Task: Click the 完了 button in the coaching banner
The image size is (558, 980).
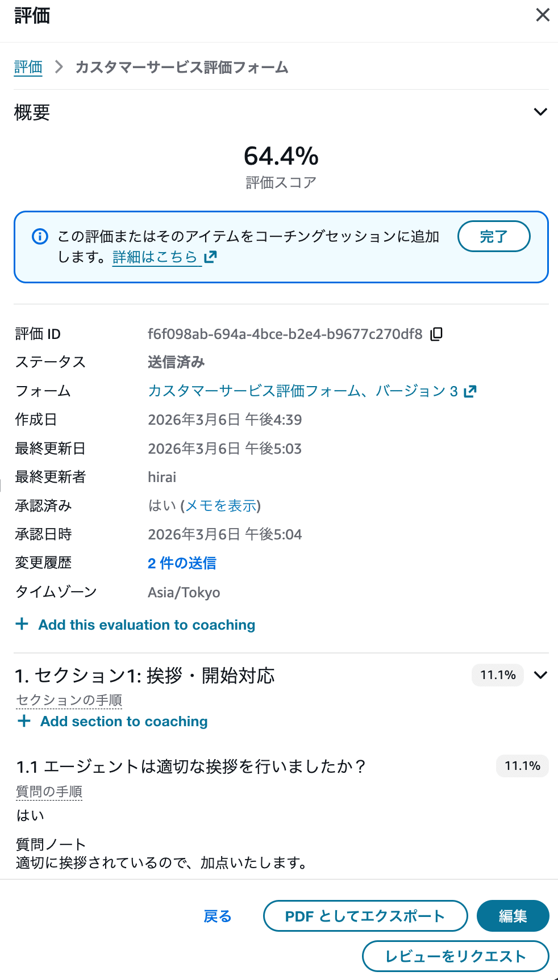Action: pos(493,236)
